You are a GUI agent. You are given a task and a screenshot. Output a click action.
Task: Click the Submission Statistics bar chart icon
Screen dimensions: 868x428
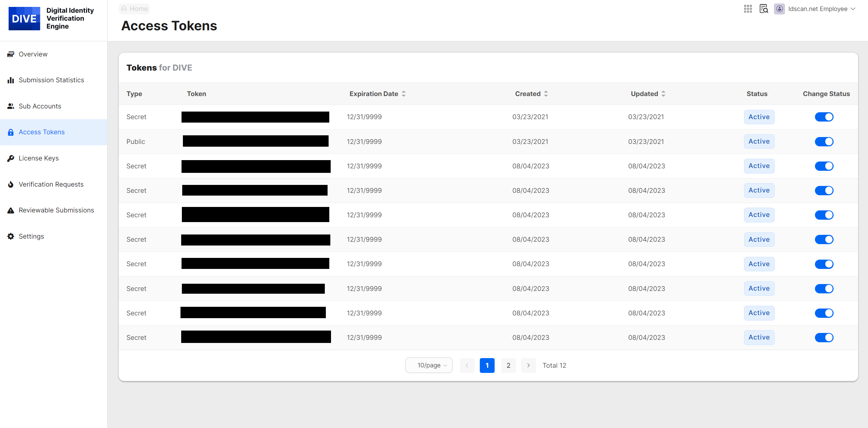click(x=11, y=80)
